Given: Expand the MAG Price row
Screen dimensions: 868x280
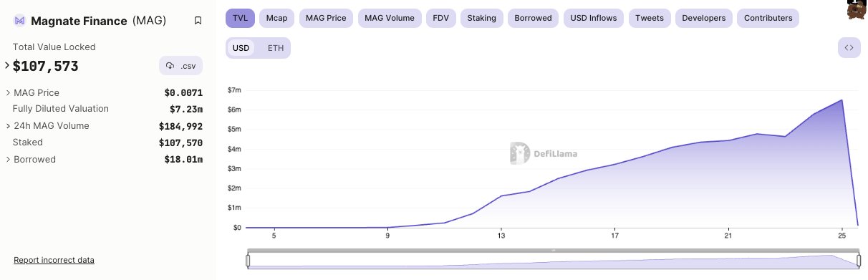Looking at the screenshot, I should point(8,93).
